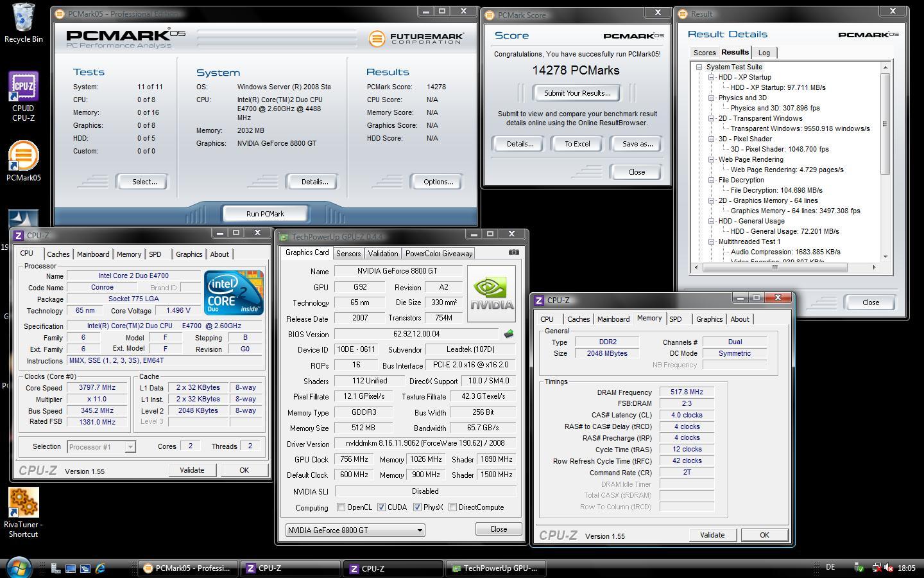Click Submit Your Results button
924x578 pixels.
pyautogui.click(x=577, y=93)
